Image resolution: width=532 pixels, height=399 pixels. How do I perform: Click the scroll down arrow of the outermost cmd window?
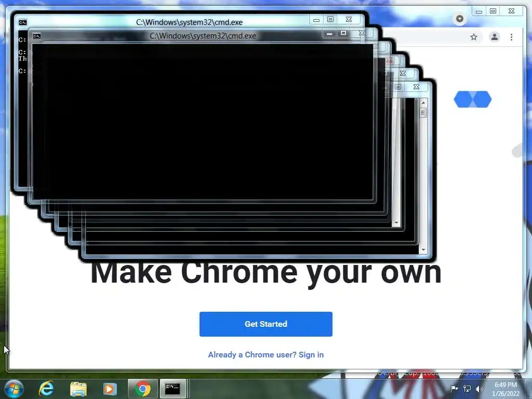tap(423, 250)
